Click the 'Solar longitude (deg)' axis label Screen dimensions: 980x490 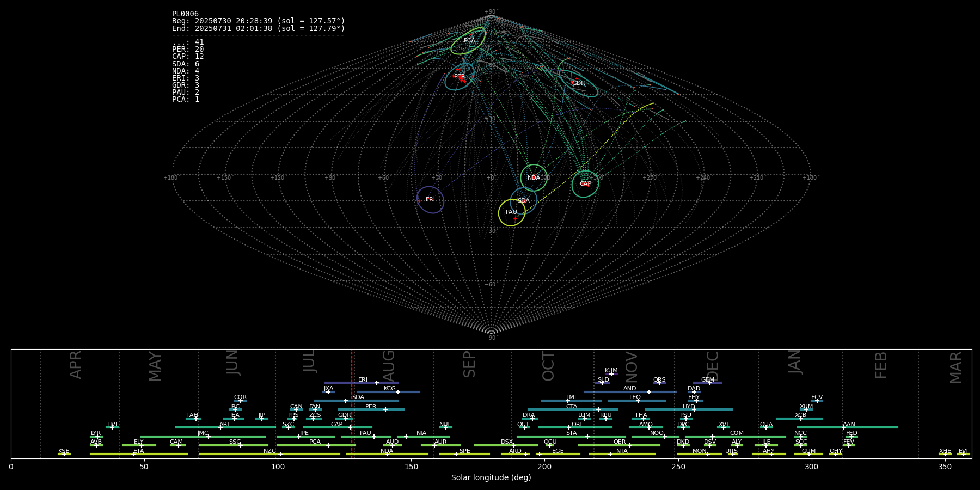coord(491,478)
